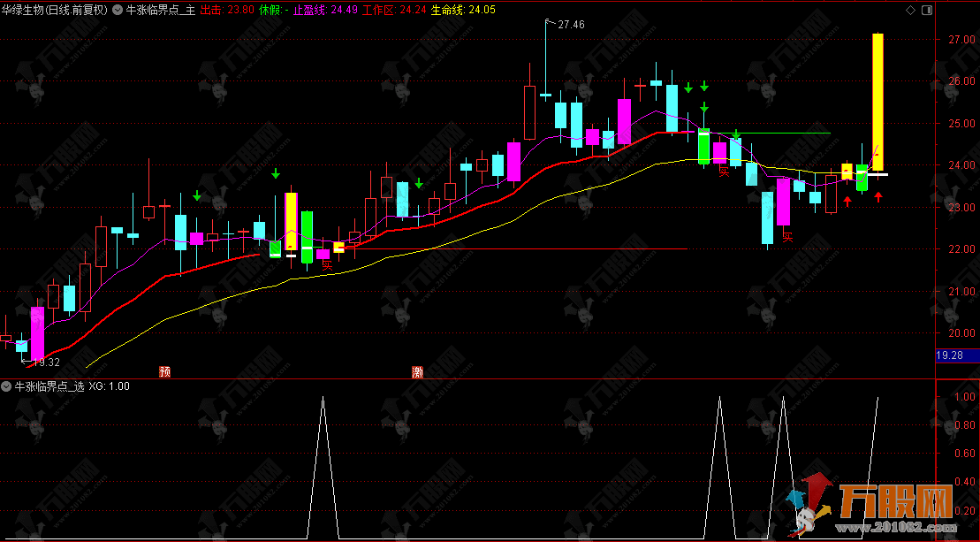Viewport: 980px width, 542px height.
Task: Click the tall yellow candle at far right
Action: coord(877,102)
